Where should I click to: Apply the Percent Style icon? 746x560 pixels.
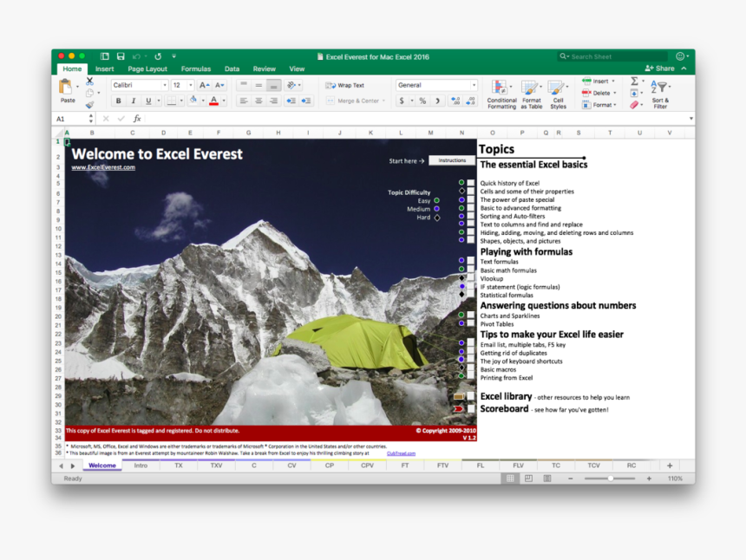422,100
